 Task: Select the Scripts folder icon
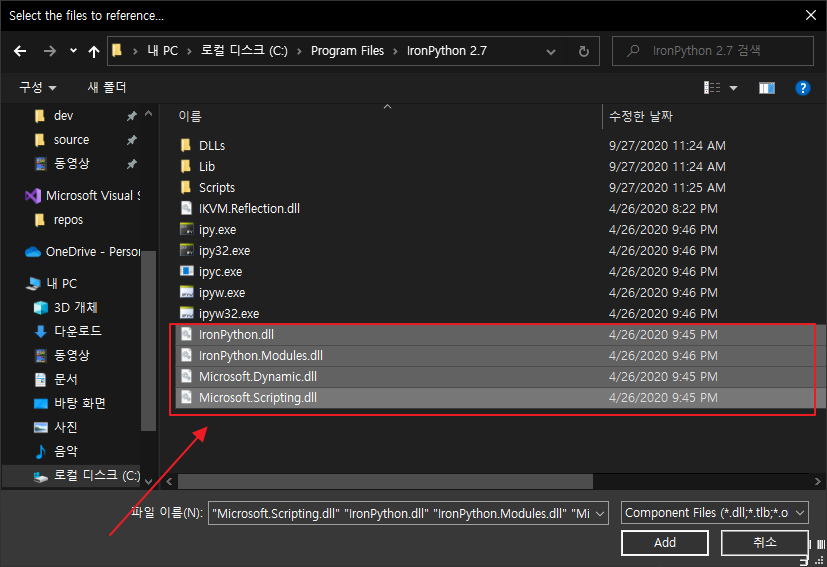pos(186,187)
